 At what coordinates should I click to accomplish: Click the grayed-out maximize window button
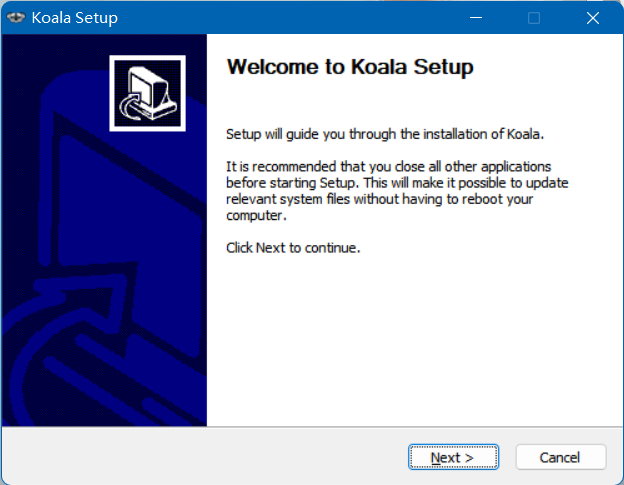click(x=534, y=18)
